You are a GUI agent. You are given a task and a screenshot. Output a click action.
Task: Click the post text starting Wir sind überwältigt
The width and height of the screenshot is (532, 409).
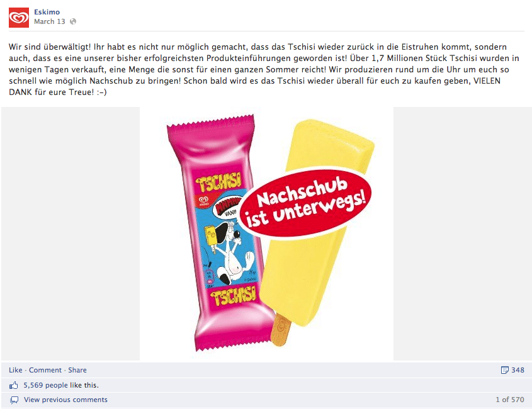tap(264, 69)
